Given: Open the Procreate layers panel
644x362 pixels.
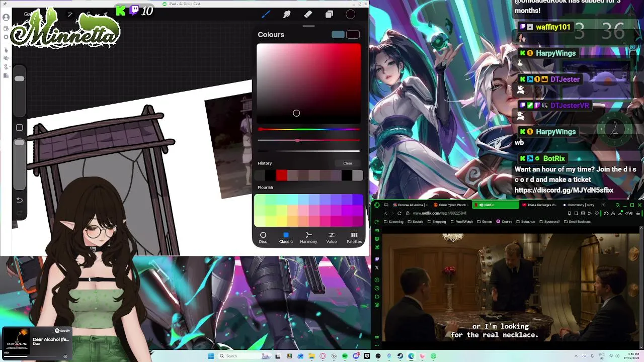Looking at the screenshot, I should pyautogui.click(x=329, y=15).
